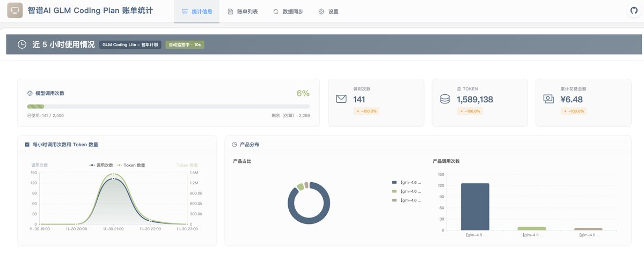Click the green donut chart segment
The image size is (644, 255).
pos(301,186)
